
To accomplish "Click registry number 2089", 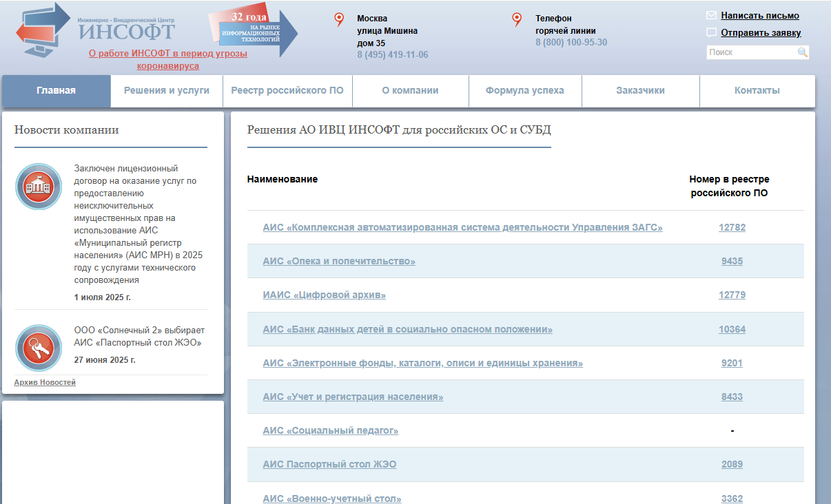I will pyautogui.click(x=732, y=464).
